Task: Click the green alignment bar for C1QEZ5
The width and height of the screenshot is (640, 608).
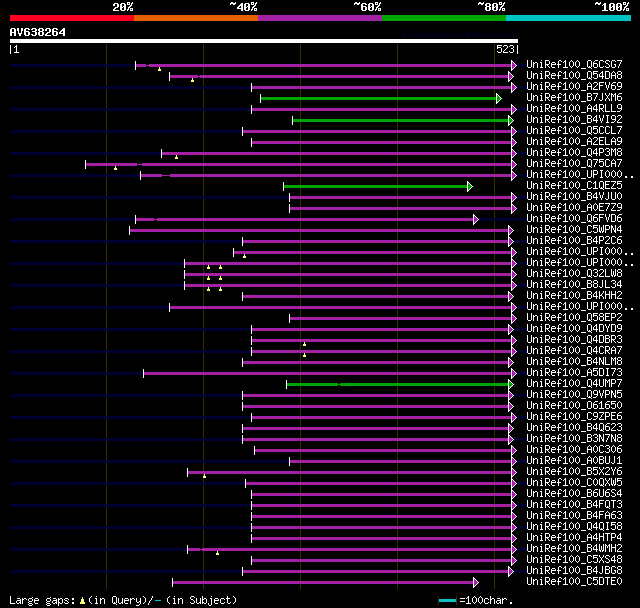Action: 376,186
